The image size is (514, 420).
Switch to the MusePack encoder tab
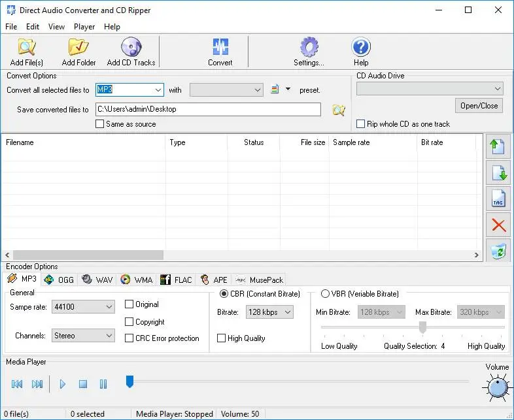coord(260,280)
